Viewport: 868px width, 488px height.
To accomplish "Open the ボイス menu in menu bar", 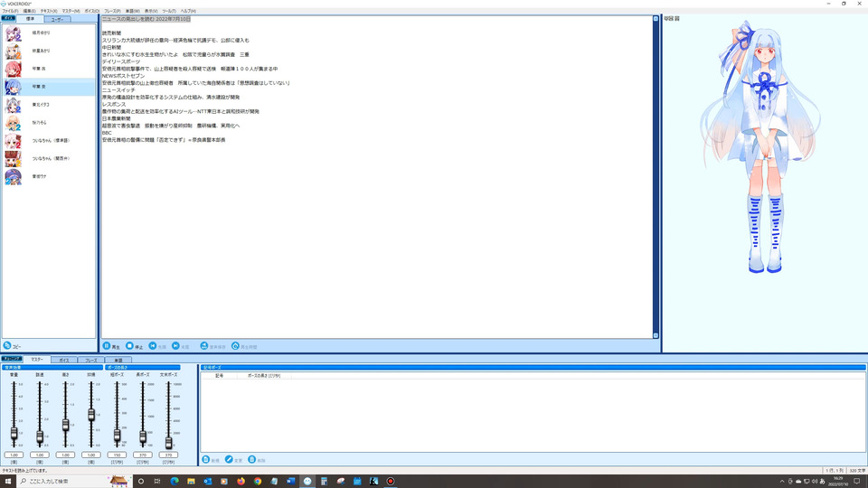I will (92, 11).
